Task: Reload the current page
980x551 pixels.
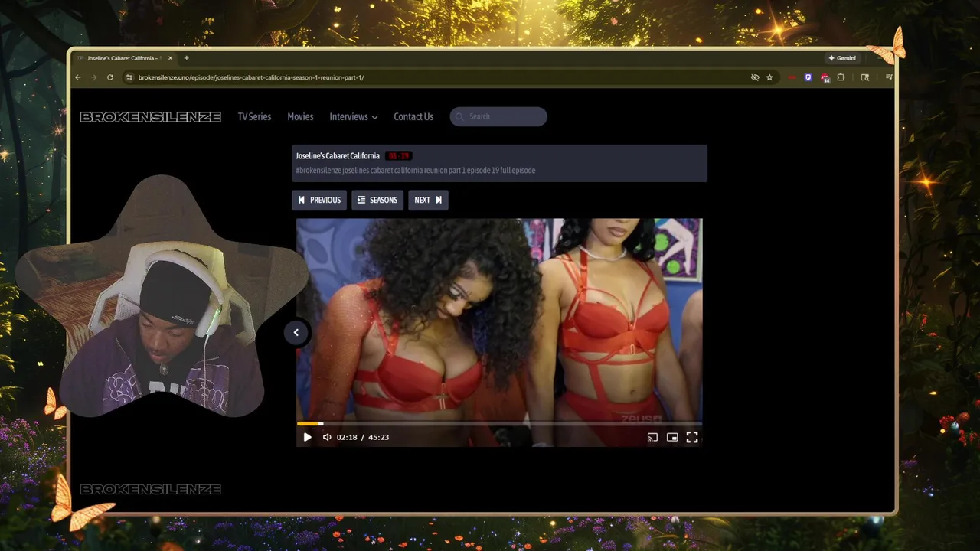Action: pos(110,77)
